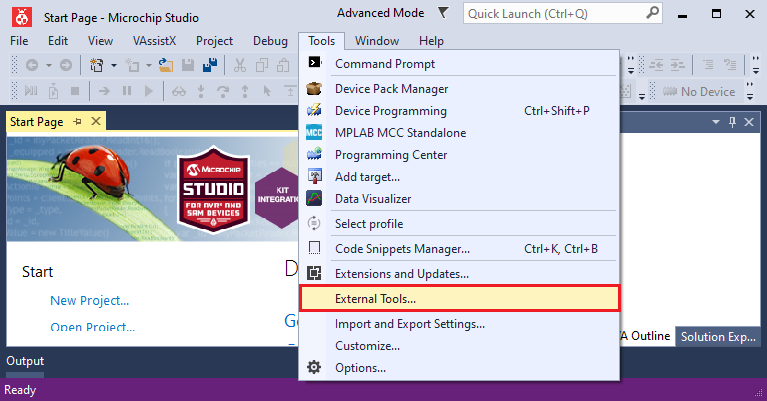
Task: Open Extensions and Updates... menu entry
Action: [x=459, y=273]
